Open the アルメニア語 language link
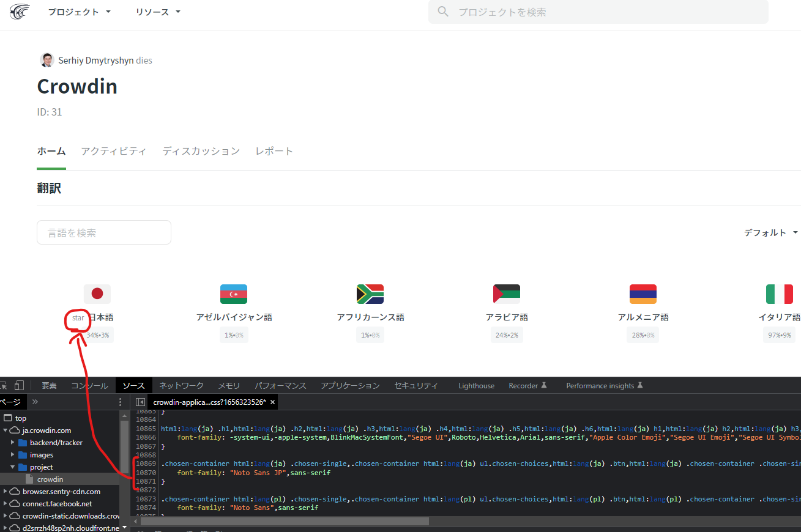Image resolution: width=801 pixels, height=532 pixels. tap(643, 317)
